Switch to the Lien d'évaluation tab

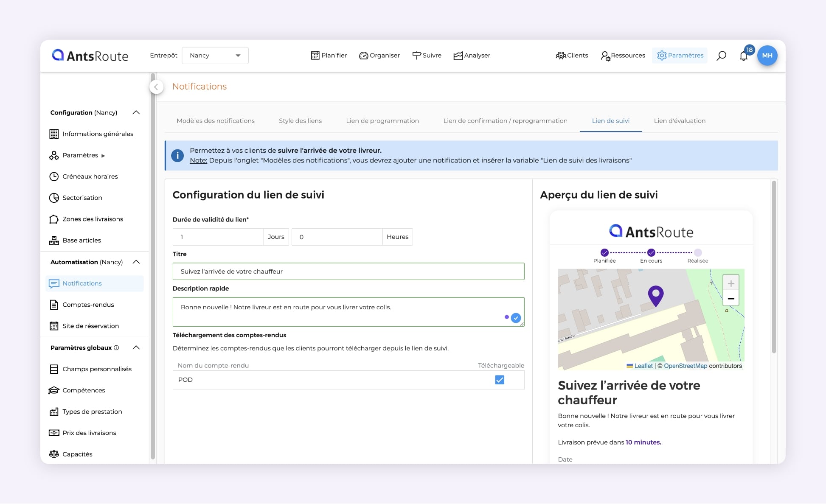tap(679, 120)
